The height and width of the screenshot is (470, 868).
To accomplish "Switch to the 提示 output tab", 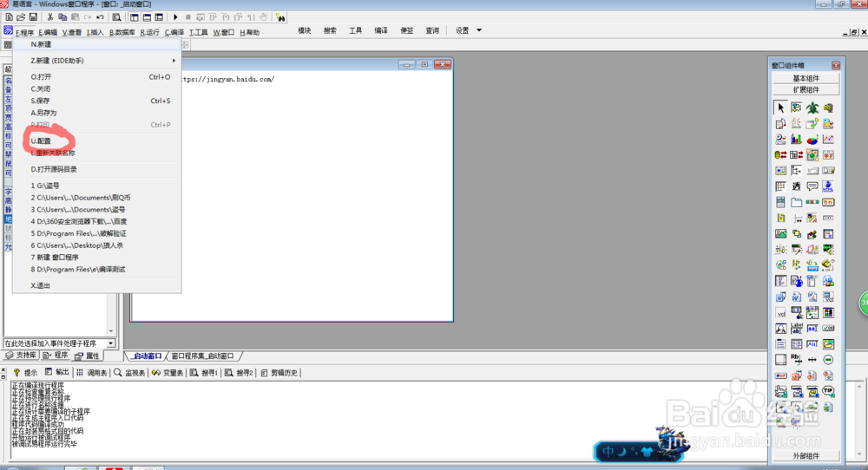I will coord(25,373).
